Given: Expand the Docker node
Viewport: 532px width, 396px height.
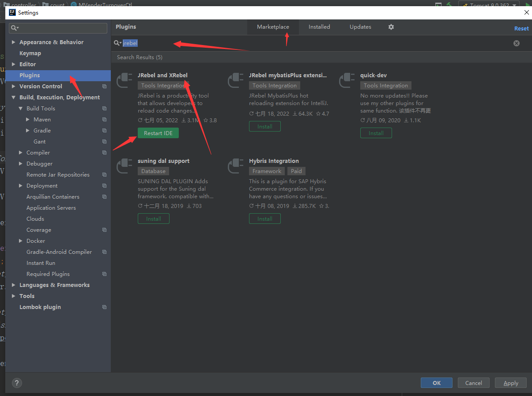Looking at the screenshot, I should coord(21,241).
